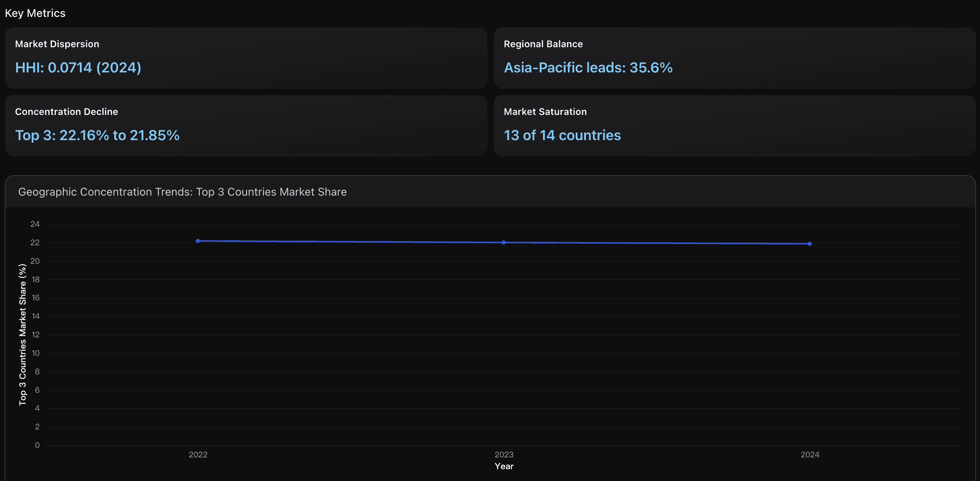Click the 2022 data point on the line
The width and height of the screenshot is (980, 481).
[198, 241]
